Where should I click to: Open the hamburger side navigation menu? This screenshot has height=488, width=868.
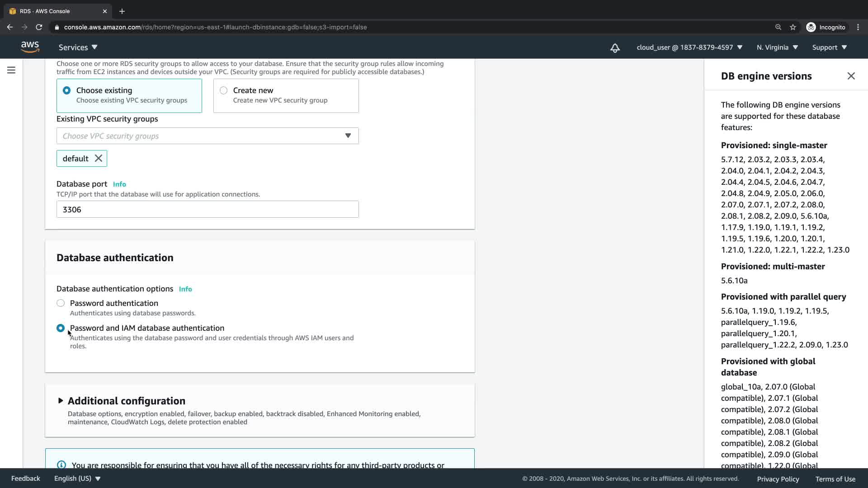11,70
